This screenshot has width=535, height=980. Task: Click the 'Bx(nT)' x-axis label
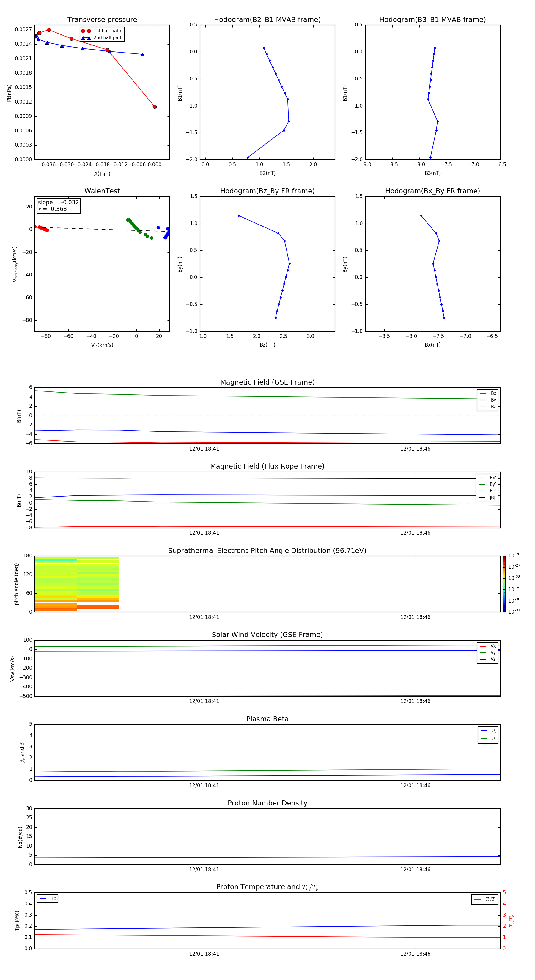pyautogui.click(x=432, y=345)
